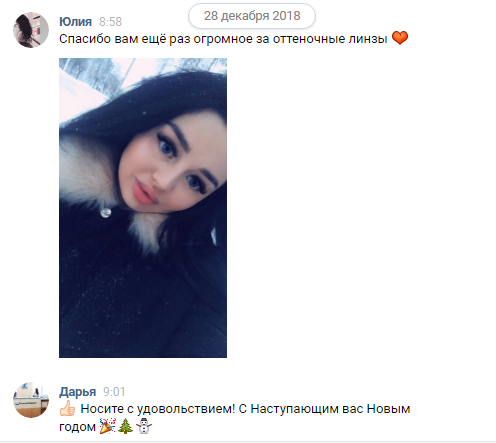Click the 28 декабря 2018 date badge
The image size is (496, 443).
click(252, 16)
